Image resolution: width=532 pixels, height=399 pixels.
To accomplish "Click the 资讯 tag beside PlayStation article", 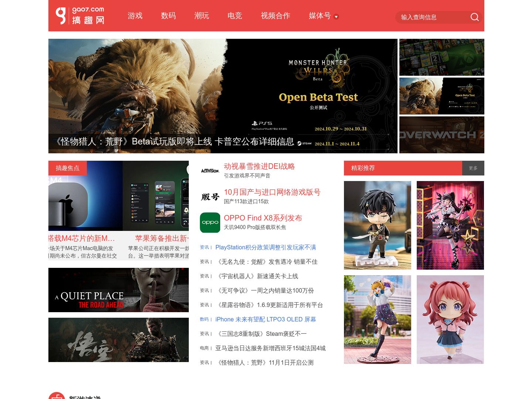I will (x=204, y=247).
